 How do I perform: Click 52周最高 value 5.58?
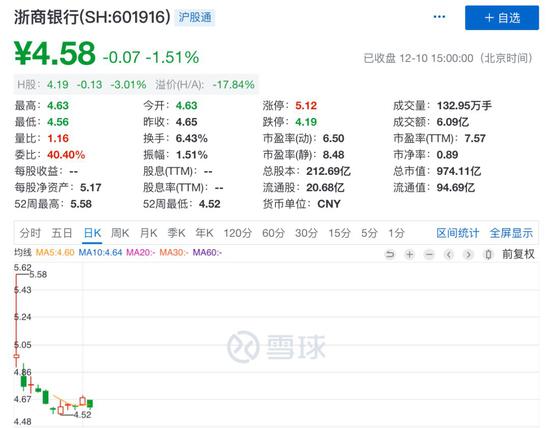coord(81,204)
